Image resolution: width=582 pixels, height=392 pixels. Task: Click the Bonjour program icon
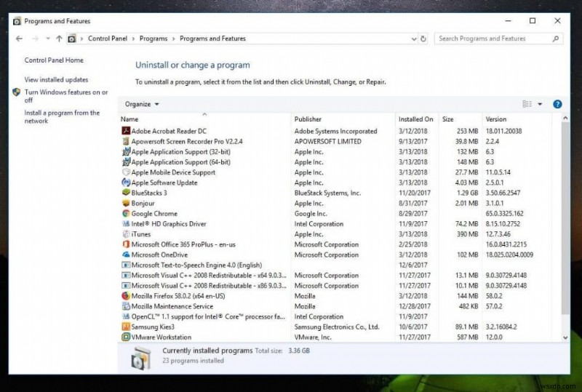(126, 203)
